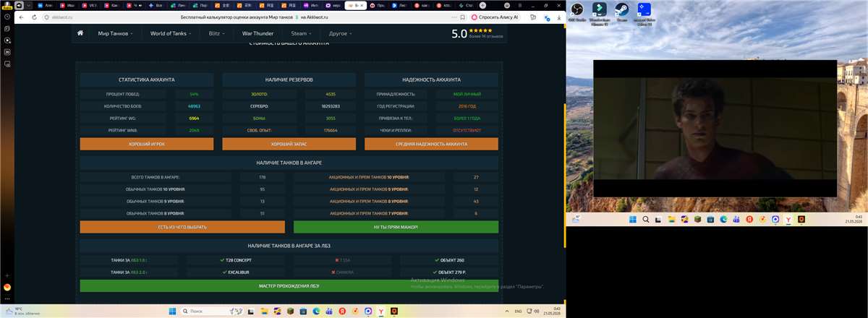Click the browser back arrow

[x=20, y=17]
